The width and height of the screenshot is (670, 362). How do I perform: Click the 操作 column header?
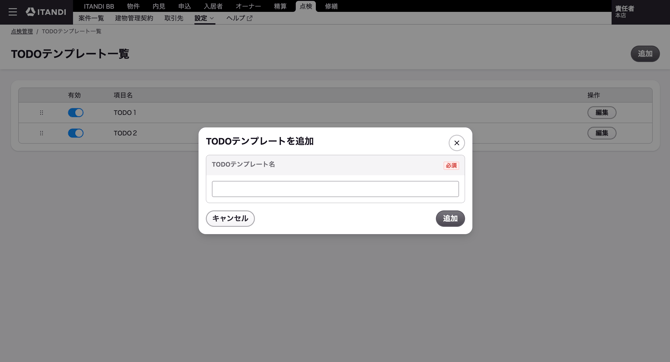click(x=594, y=95)
